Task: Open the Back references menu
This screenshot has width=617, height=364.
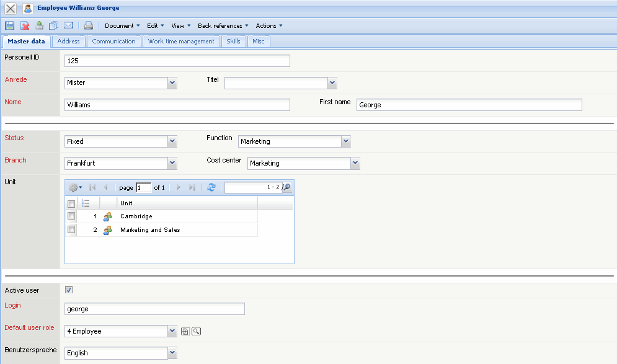Action: pos(223,25)
